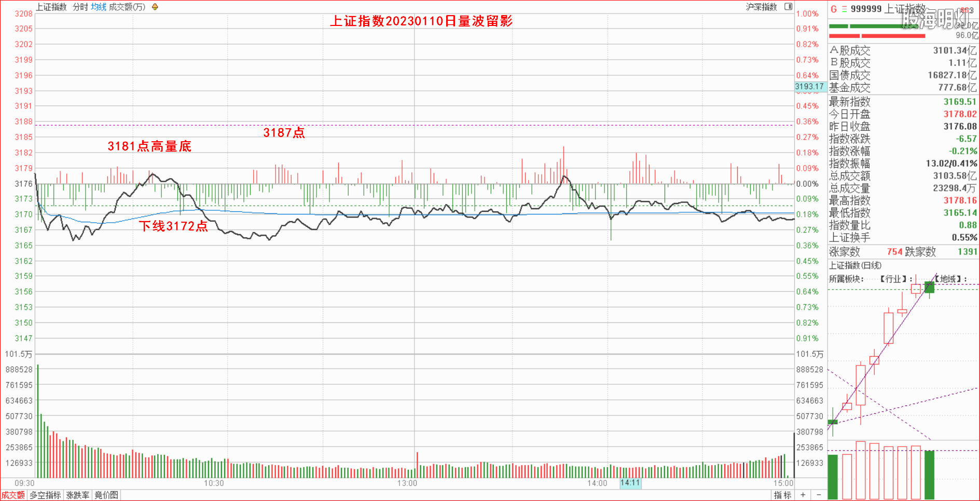This screenshot has height=501, width=980.
Task: Click the 指标 button at bottom right
Action: 782,495
